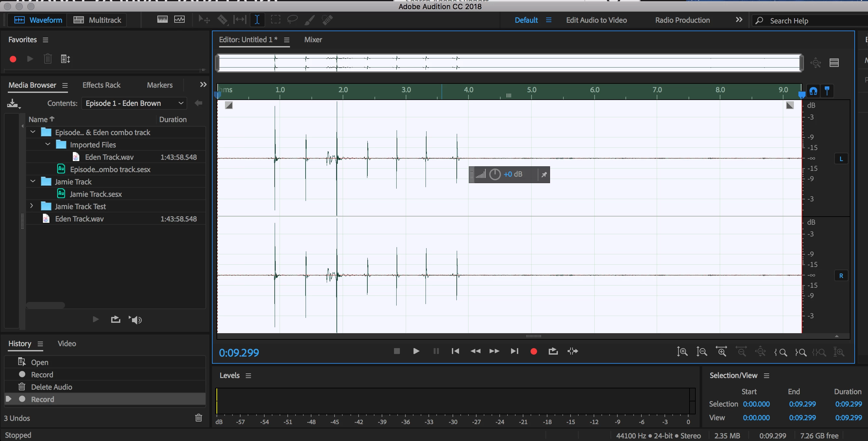Switch to the Mixer tab
The image size is (868, 441).
click(313, 40)
